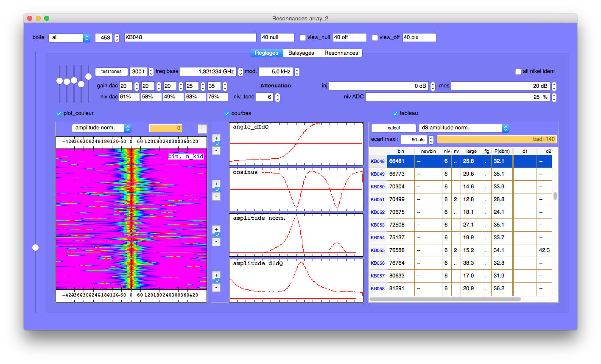Click stepper next to niv_tone value

(x=277, y=97)
